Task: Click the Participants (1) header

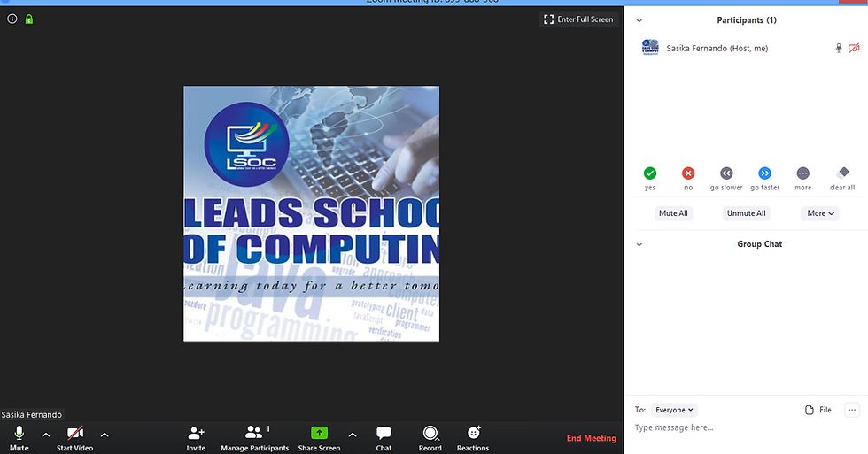Action: click(x=746, y=20)
